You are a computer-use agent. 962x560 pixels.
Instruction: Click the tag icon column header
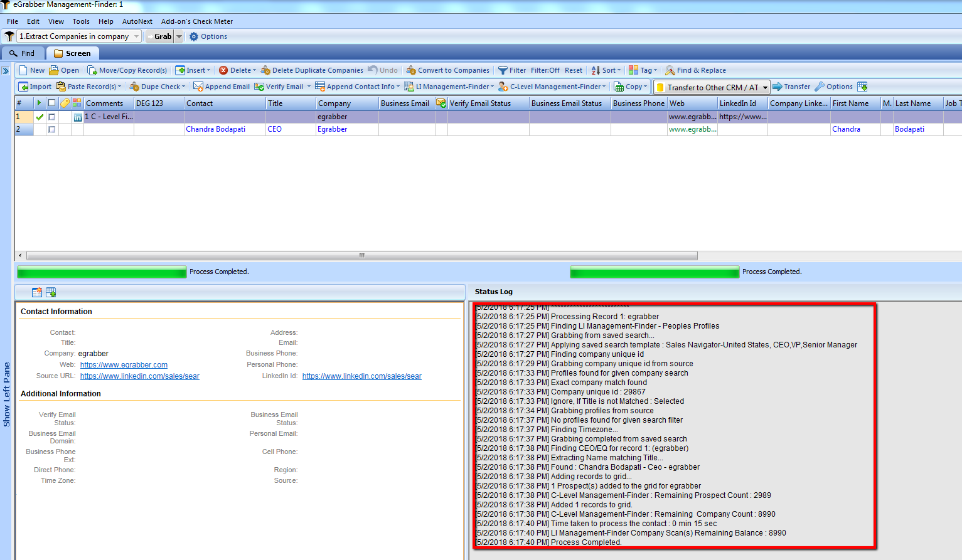click(65, 103)
